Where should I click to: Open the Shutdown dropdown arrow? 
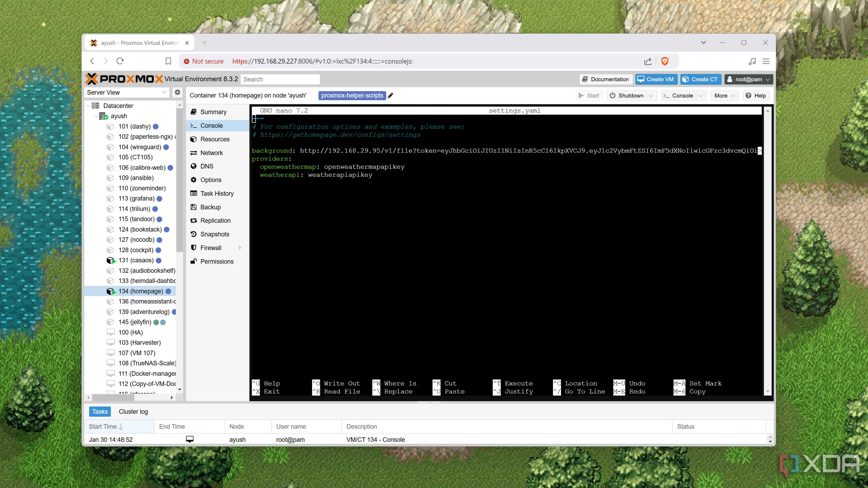click(x=651, y=96)
